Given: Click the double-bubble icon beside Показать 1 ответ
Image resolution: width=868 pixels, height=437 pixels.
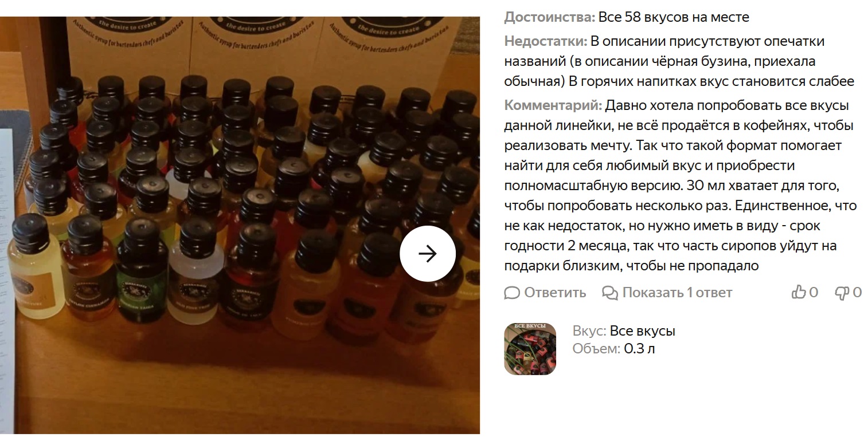Looking at the screenshot, I should pyautogui.click(x=610, y=293).
